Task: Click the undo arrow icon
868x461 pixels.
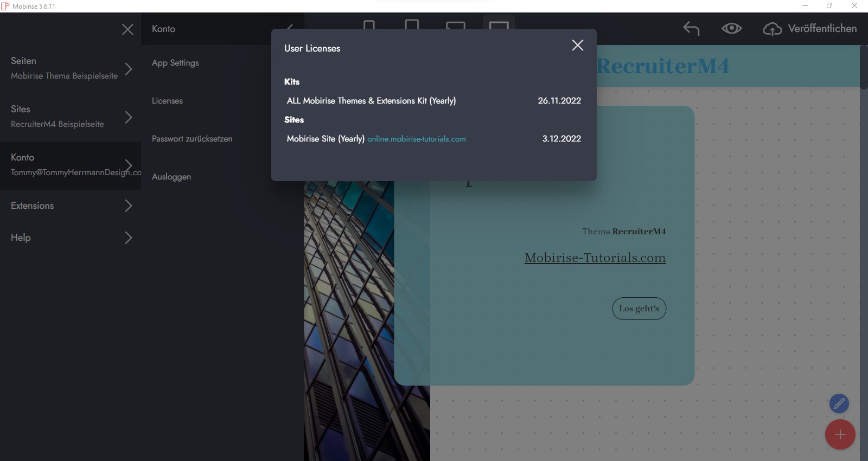Action: coord(691,28)
